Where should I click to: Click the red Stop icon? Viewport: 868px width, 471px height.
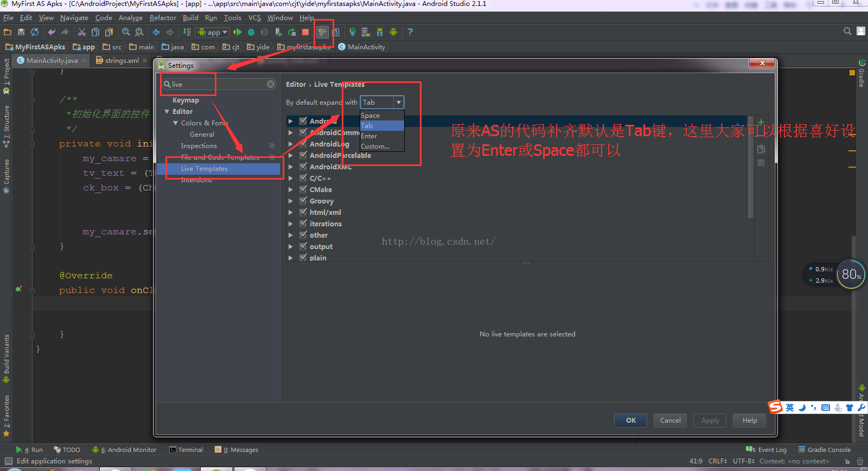[305, 32]
